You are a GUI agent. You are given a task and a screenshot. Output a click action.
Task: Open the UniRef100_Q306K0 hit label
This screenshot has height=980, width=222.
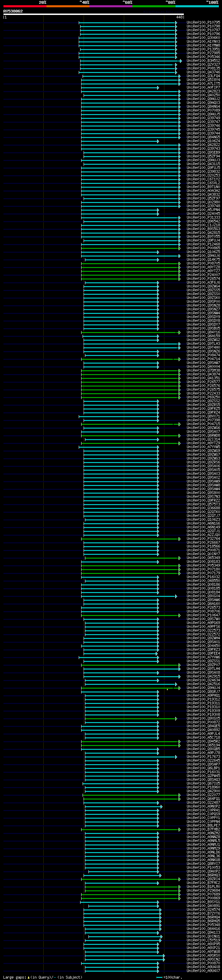coord(203,38)
